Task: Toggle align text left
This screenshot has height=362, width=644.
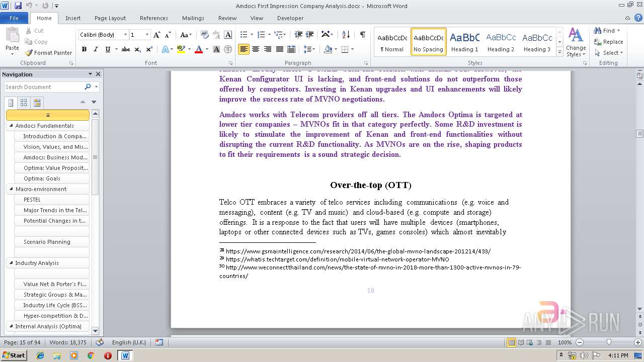Action: tap(244, 49)
